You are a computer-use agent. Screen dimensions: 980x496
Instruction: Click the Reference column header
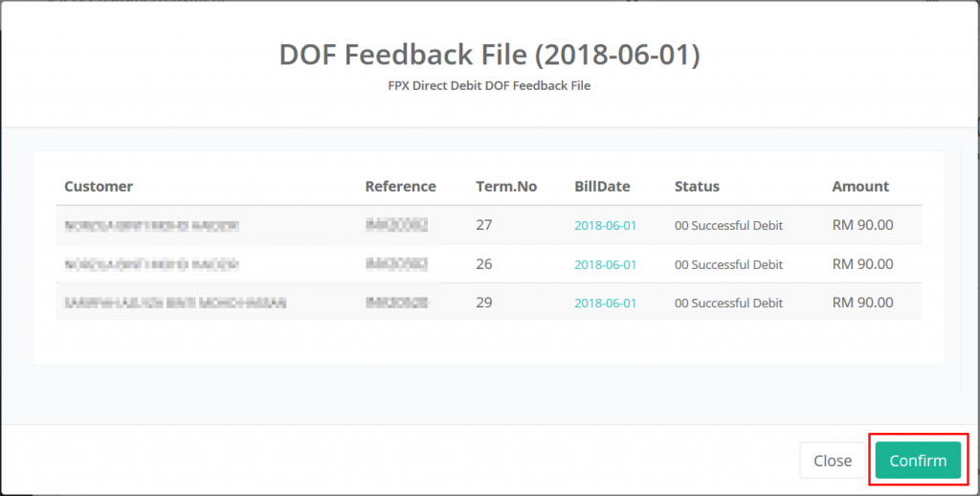point(400,187)
